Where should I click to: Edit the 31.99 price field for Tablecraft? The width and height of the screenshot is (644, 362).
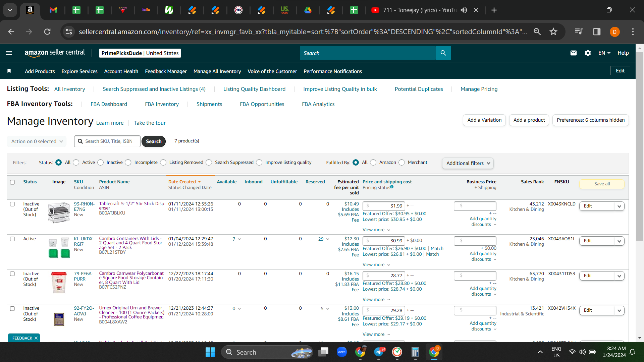click(384, 206)
